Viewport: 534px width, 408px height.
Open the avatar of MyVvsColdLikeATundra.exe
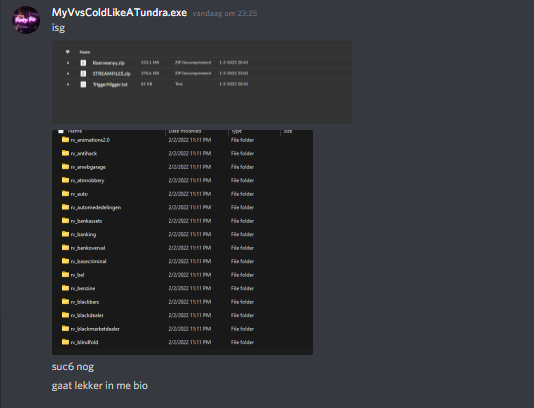pos(26,20)
